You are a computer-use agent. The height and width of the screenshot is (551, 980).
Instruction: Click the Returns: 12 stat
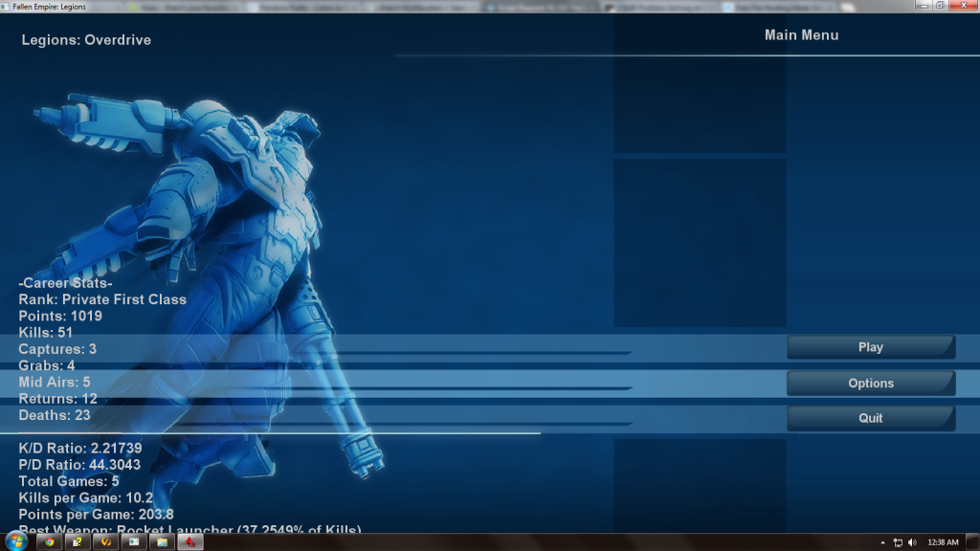coord(58,399)
